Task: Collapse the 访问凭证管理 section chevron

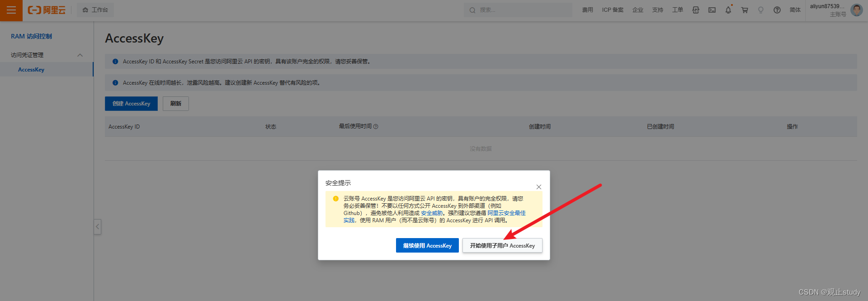Action: coord(80,55)
